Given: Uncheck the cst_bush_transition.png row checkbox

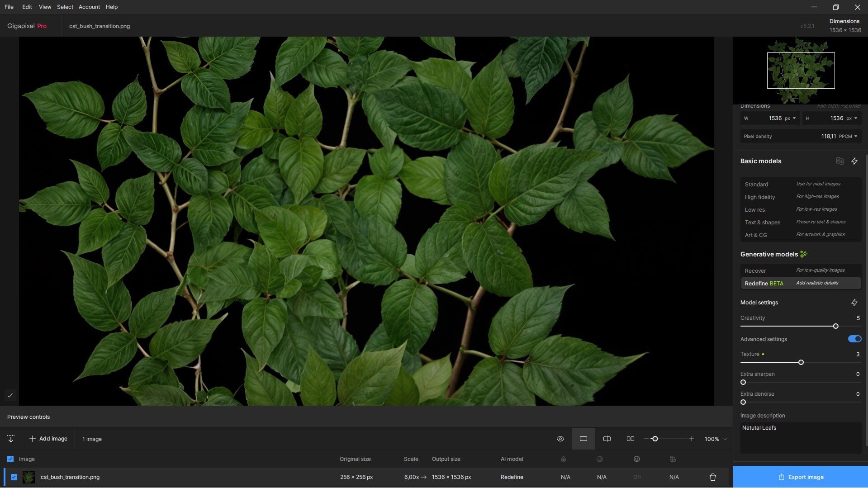Looking at the screenshot, I should pos(14,477).
